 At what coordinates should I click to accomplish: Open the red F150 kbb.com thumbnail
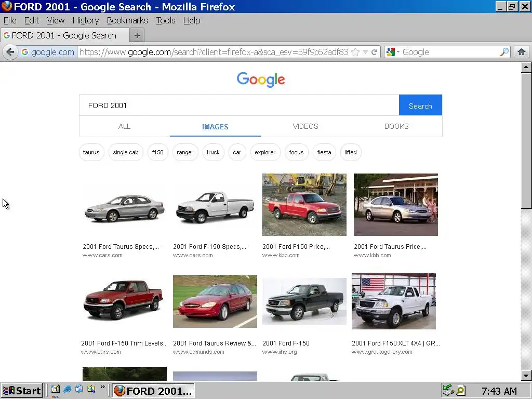tap(304, 205)
